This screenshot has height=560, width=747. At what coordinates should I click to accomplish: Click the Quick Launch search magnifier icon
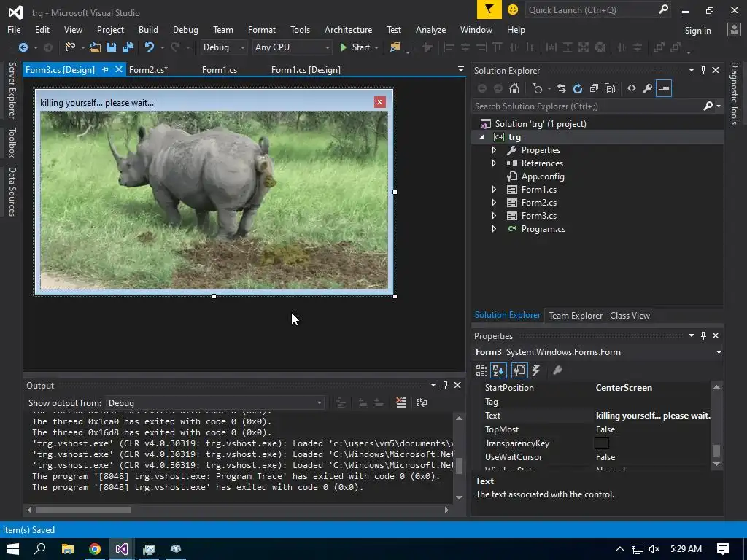click(663, 9)
